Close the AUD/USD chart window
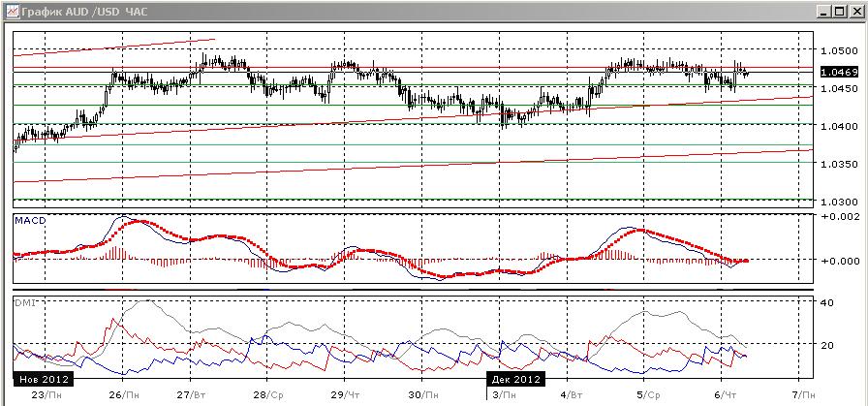 pyautogui.click(x=856, y=11)
